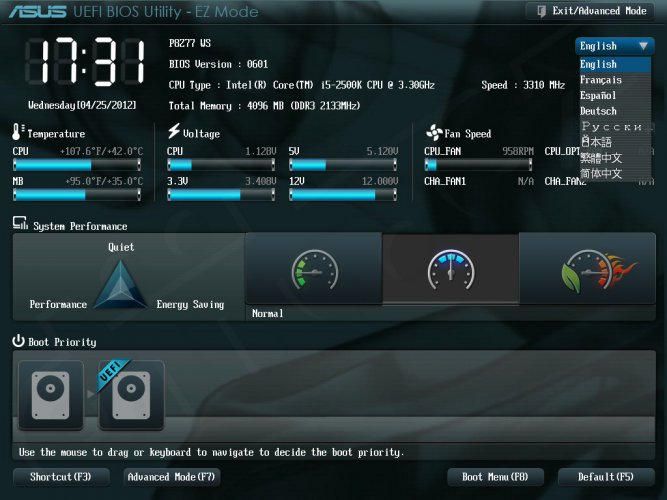The image size is (667, 500).
Task: Select Русский in the language list
Action: 615,126
